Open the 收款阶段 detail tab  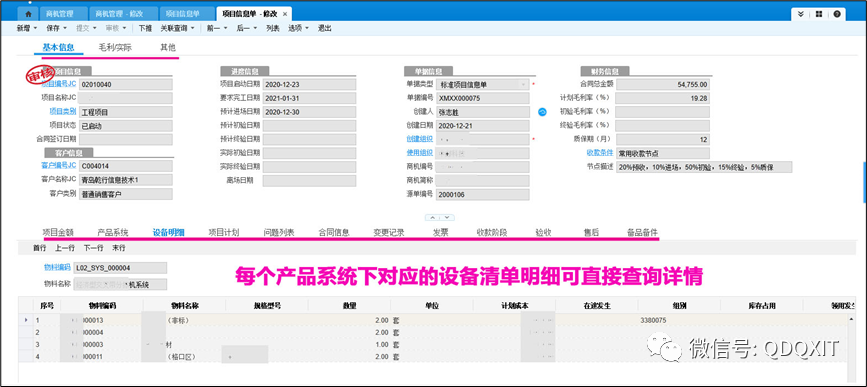[492, 232]
